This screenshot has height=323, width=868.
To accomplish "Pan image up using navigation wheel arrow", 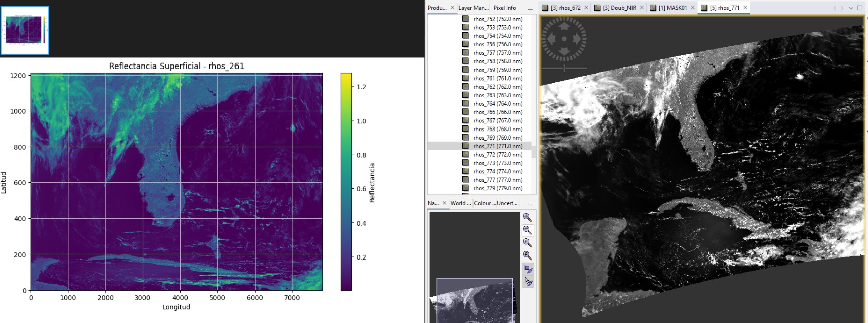I will point(564,26).
